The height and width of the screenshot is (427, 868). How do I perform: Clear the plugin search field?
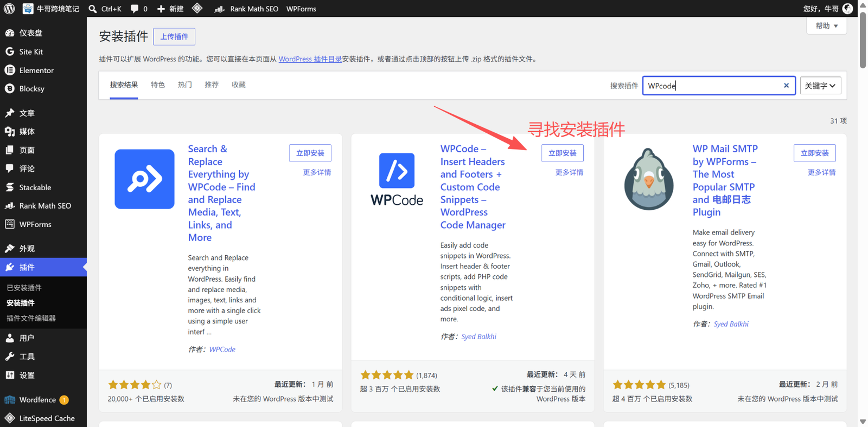786,85
